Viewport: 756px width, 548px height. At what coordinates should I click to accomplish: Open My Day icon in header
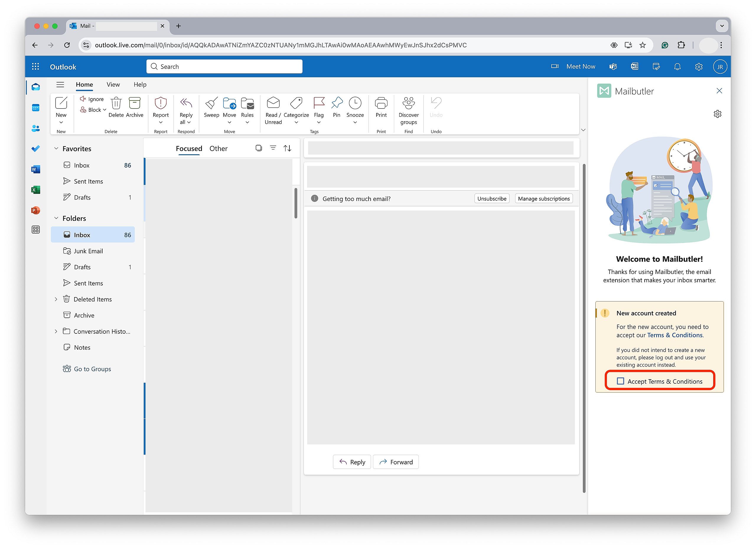[x=656, y=67]
